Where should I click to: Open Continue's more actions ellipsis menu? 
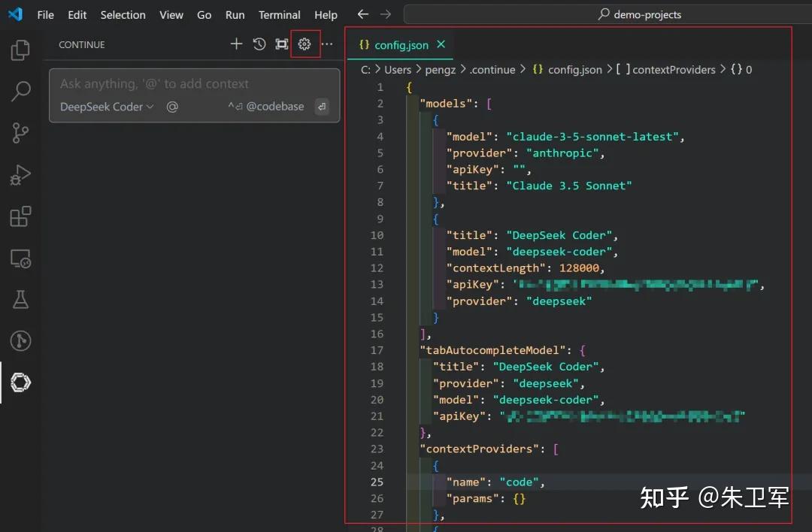tap(327, 45)
